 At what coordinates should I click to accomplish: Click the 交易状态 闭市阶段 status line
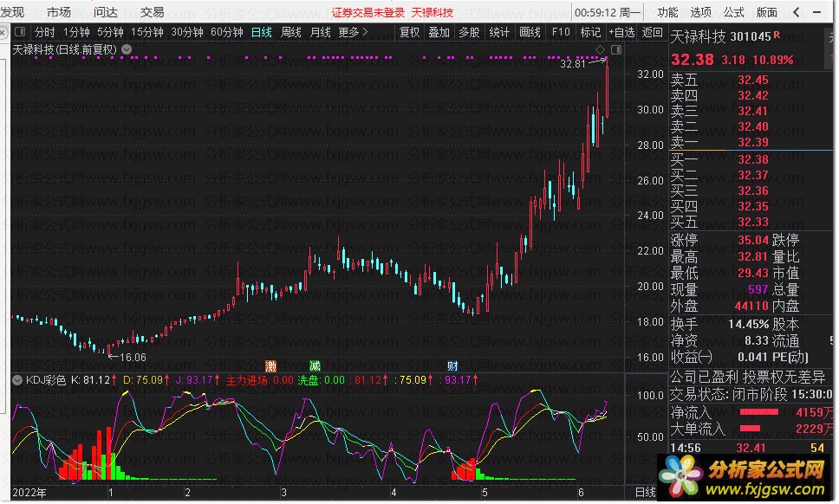[751, 394]
